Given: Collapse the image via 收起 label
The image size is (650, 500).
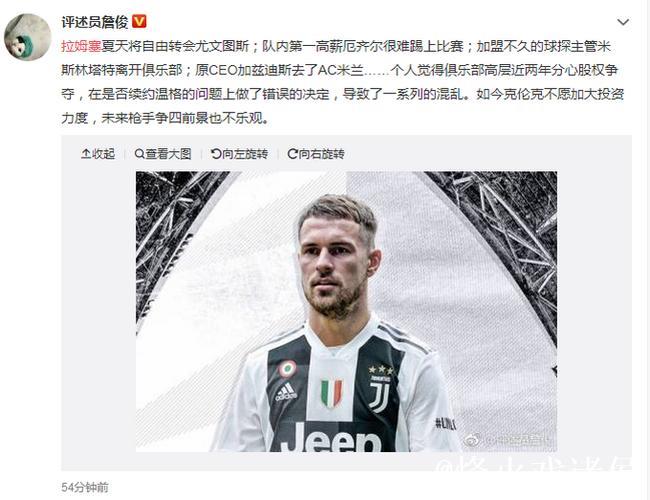Looking at the screenshot, I should coord(103,154).
